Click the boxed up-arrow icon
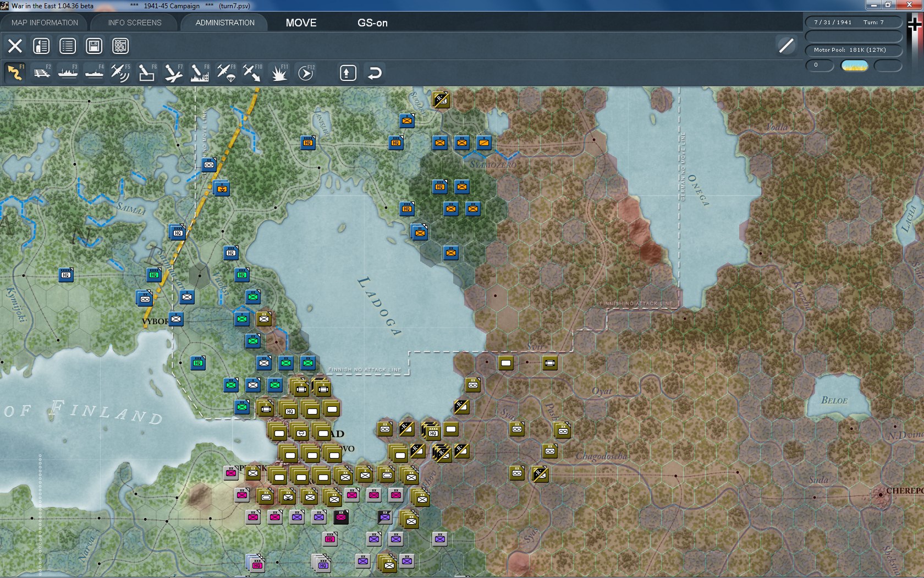 pos(348,73)
